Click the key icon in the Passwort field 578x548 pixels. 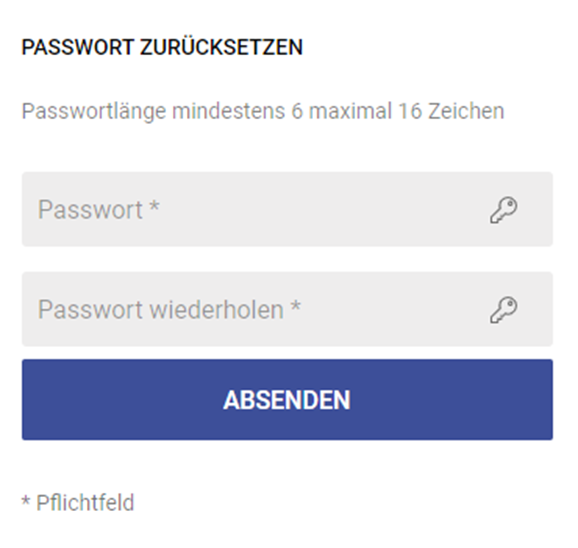point(504,210)
